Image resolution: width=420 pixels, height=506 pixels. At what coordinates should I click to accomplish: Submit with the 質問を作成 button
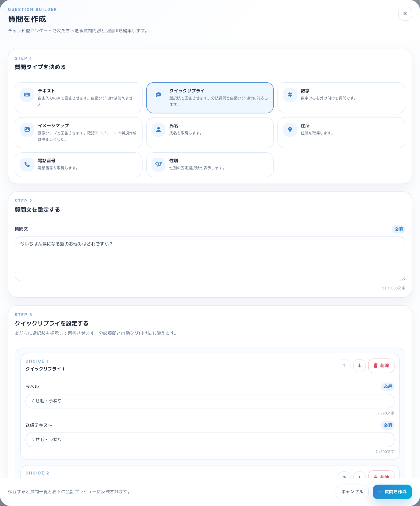pos(392,492)
